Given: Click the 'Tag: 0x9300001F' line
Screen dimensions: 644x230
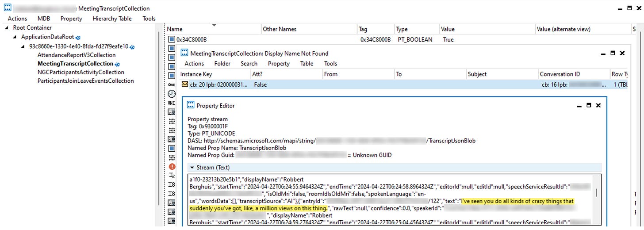Looking at the screenshot, I should point(208,126).
